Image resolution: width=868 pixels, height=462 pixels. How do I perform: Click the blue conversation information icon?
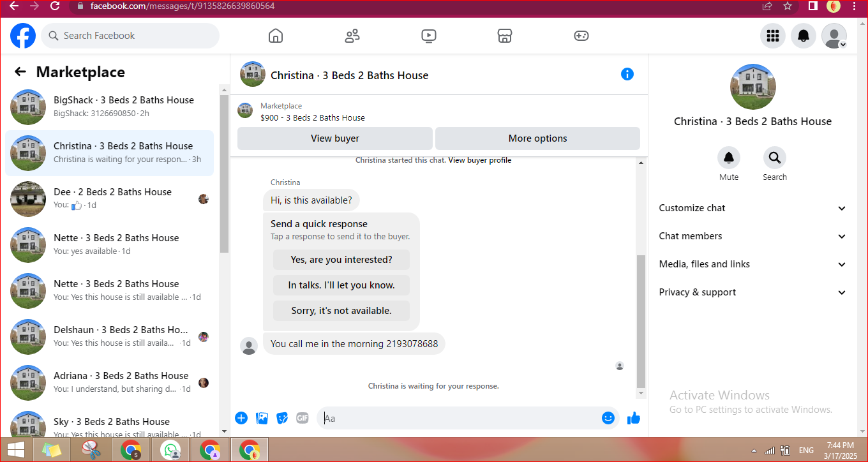coord(627,75)
